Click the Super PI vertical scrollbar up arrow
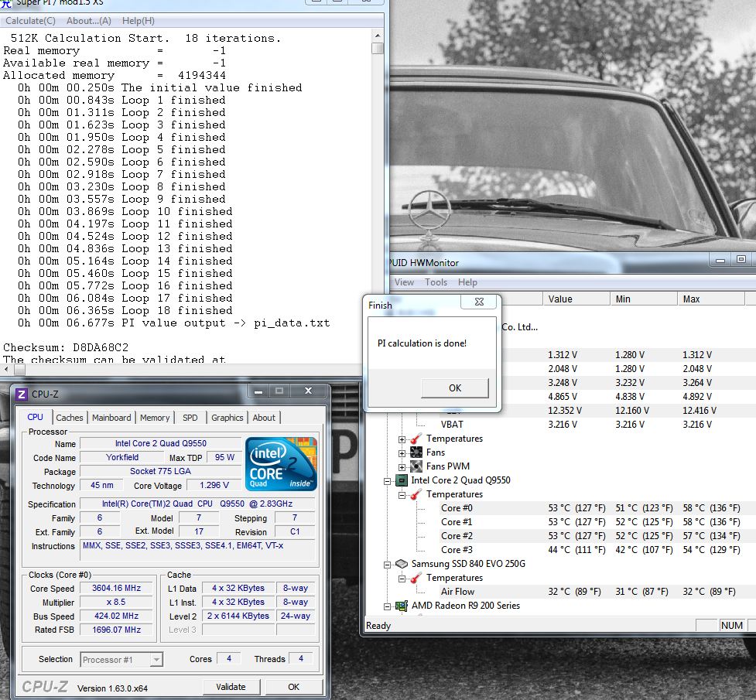The width and height of the screenshot is (756, 700). pos(378,36)
